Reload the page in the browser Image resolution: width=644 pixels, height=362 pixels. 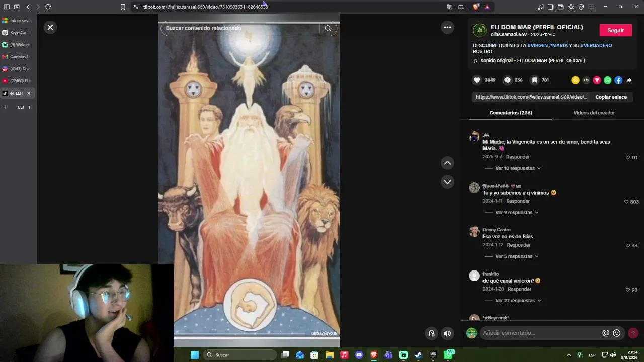pyautogui.click(x=48, y=7)
